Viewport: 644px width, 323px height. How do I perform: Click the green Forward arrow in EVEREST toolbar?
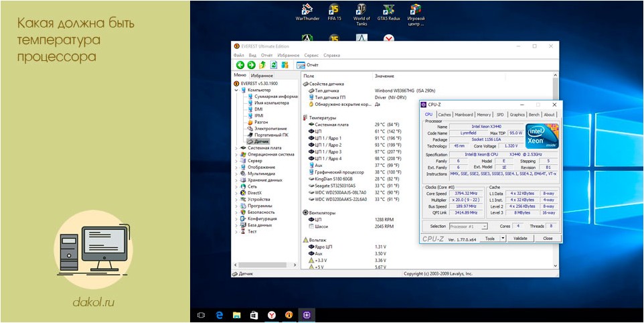point(251,65)
